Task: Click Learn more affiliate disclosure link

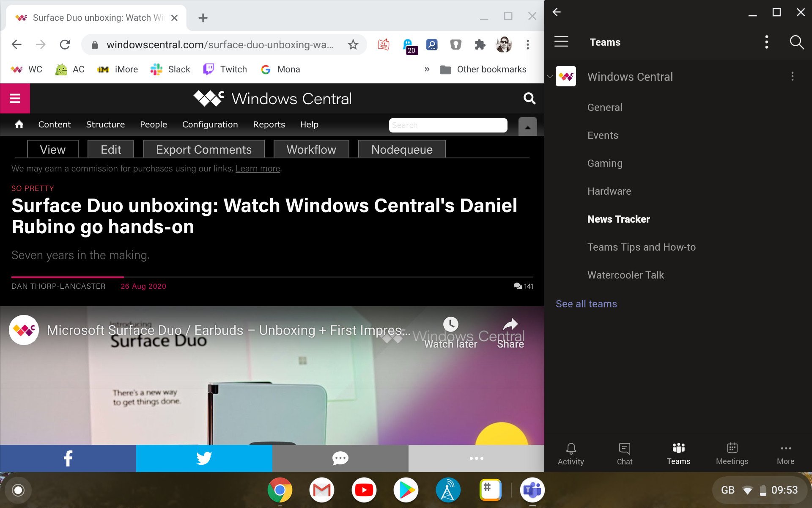Action: click(257, 168)
